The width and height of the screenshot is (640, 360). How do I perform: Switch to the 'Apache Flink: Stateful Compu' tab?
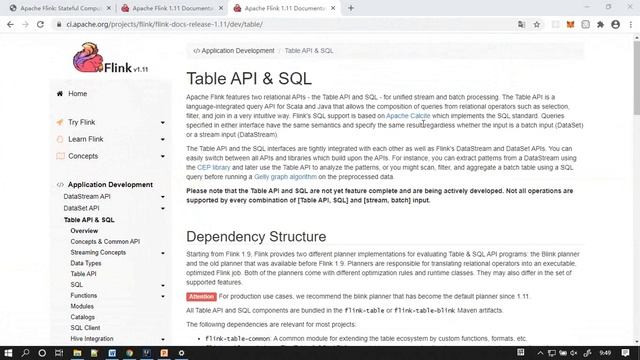tap(59, 8)
